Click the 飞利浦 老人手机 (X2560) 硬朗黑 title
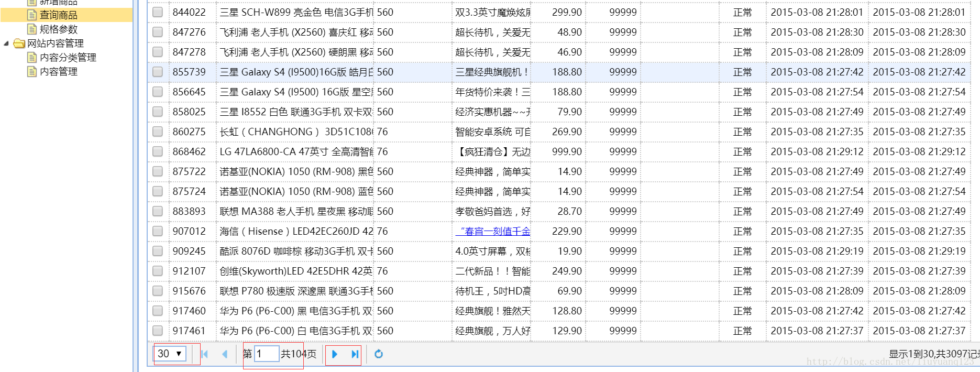Viewport: 980px width, 372px height. point(296,52)
